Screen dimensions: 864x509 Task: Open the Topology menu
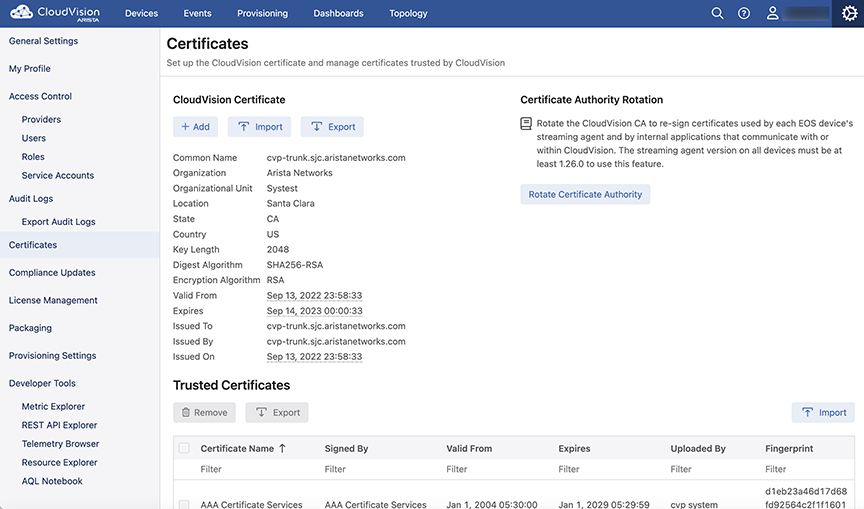click(x=408, y=13)
